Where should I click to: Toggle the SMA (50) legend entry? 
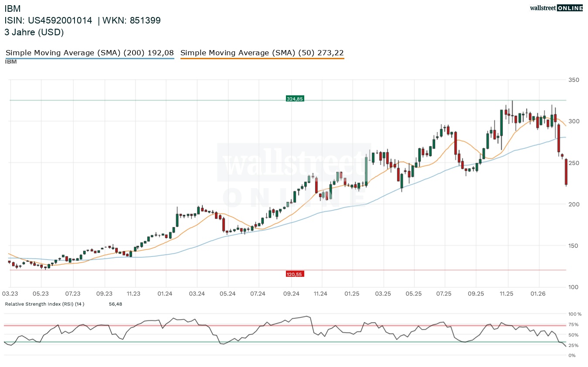262,53
